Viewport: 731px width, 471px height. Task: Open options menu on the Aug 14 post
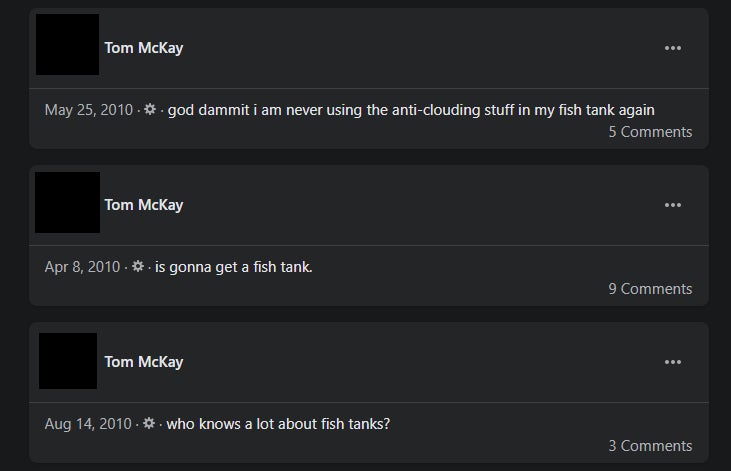[672, 362]
